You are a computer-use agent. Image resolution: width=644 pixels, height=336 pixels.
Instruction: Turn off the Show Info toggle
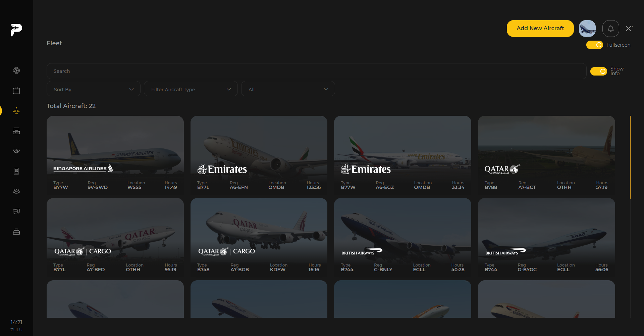click(598, 71)
